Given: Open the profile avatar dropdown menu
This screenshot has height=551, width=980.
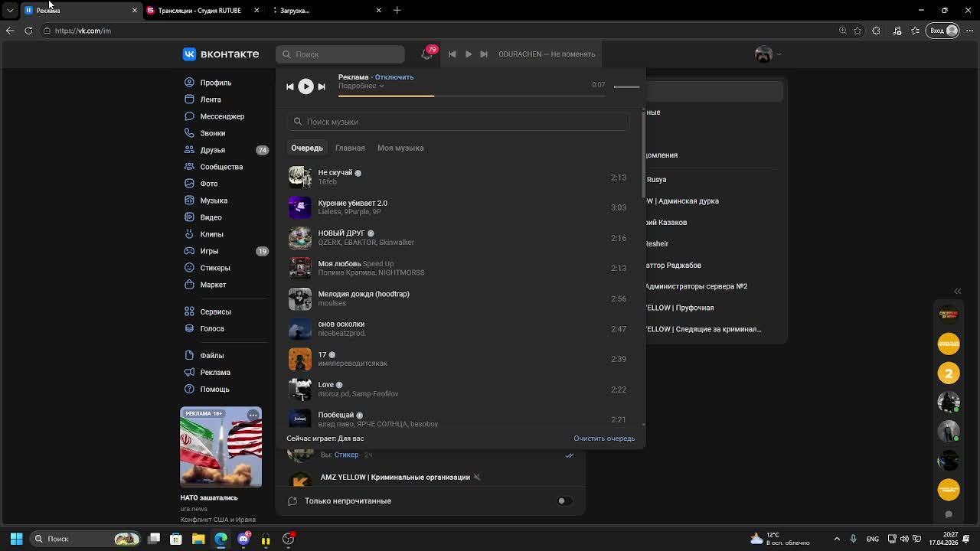Looking at the screenshot, I should click(768, 54).
